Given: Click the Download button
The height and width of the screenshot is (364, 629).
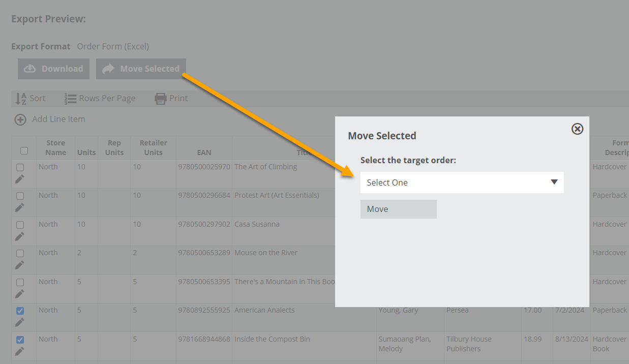Looking at the screenshot, I should point(53,69).
